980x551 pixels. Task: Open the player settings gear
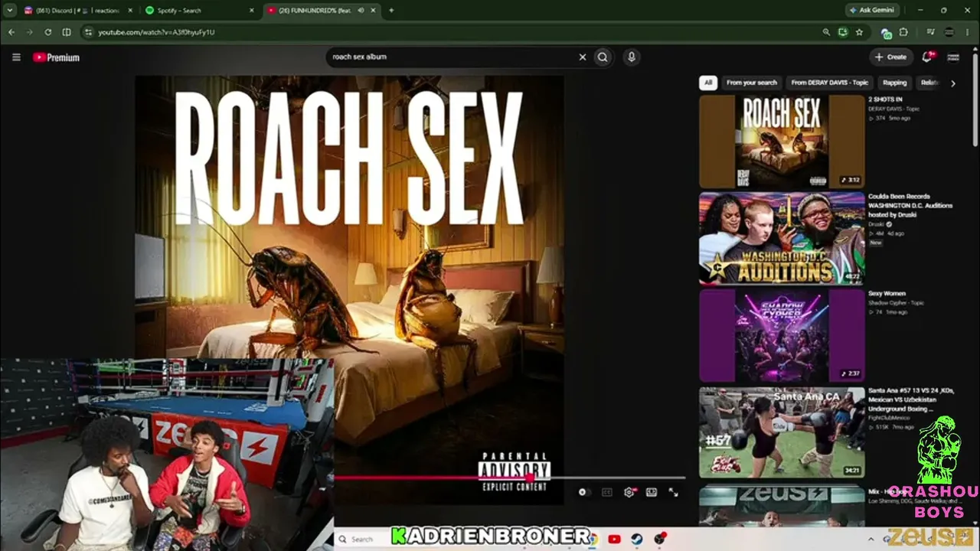(629, 492)
